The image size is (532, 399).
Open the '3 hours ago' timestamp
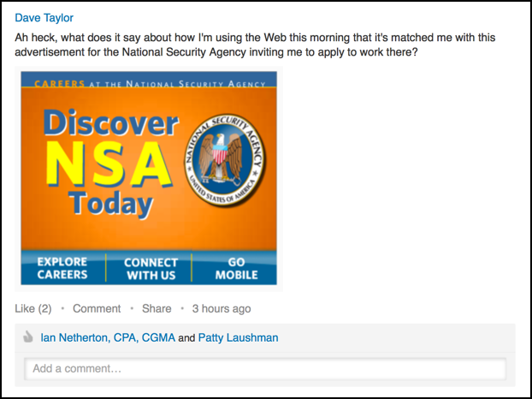pos(222,308)
